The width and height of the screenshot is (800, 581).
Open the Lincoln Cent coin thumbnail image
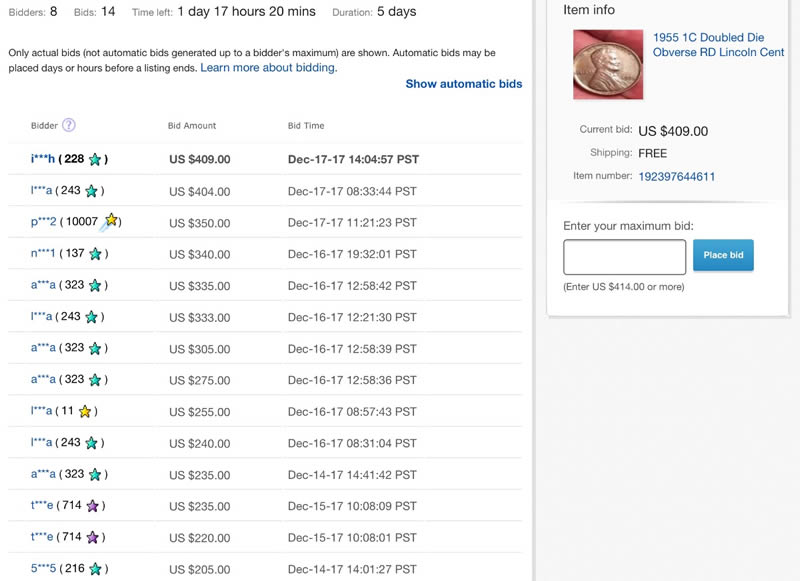tap(608, 64)
